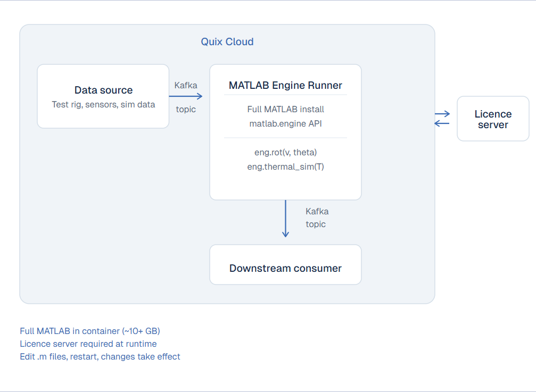
Task: Click 'Test rig, sensors, sim data' text
Action: [x=103, y=104]
